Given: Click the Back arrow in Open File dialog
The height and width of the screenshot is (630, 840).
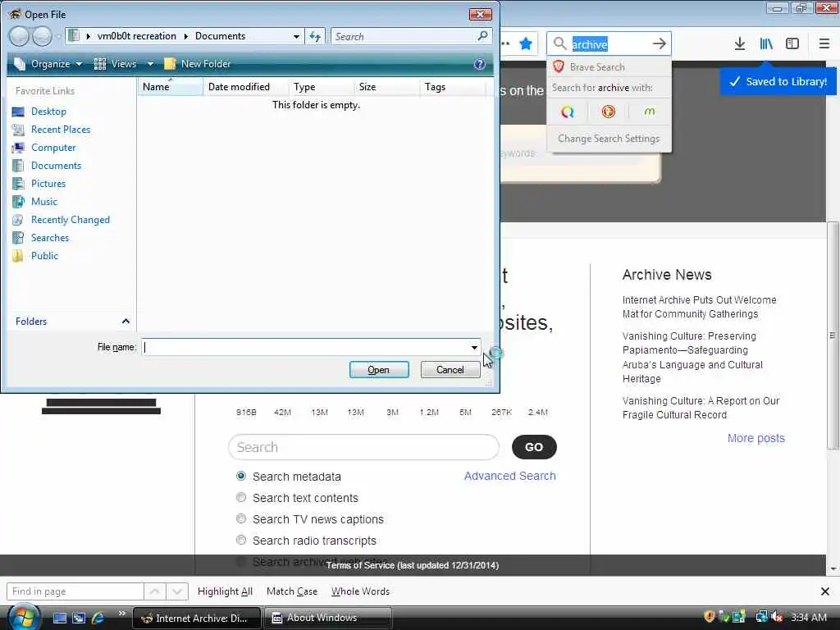Looking at the screenshot, I should 19,36.
